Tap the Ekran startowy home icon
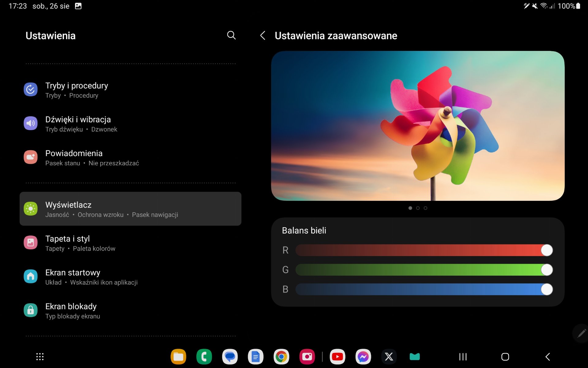 point(31,276)
